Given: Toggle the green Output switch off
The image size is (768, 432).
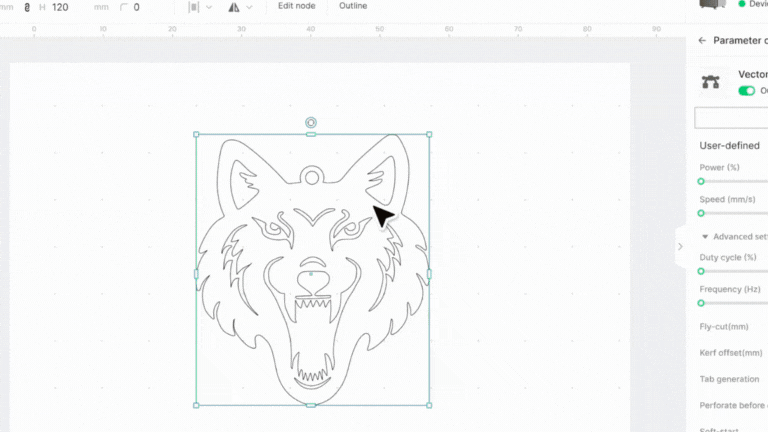Looking at the screenshot, I should tap(747, 91).
